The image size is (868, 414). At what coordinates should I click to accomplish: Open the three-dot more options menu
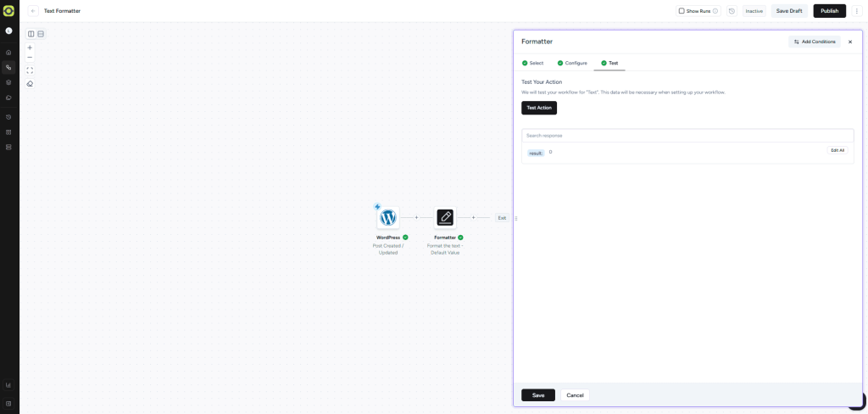coord(856,11)
